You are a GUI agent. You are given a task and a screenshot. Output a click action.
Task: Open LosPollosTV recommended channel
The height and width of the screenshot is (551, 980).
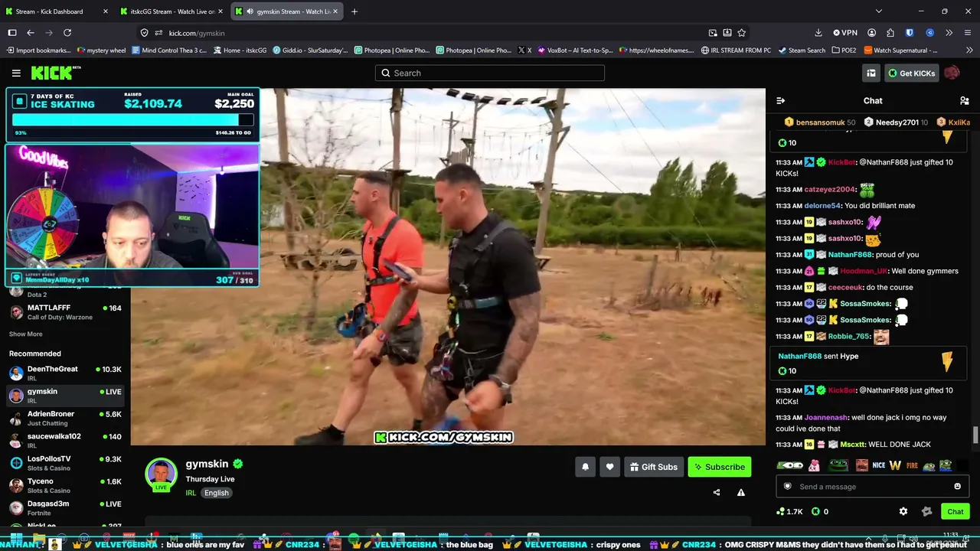(65, 463)
